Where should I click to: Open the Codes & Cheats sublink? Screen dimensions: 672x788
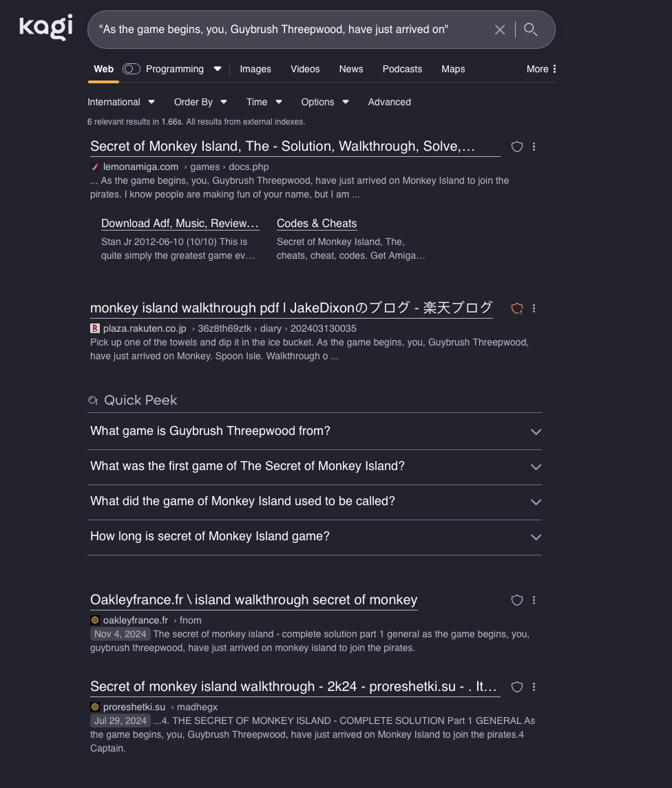click(x=317, y=224)
